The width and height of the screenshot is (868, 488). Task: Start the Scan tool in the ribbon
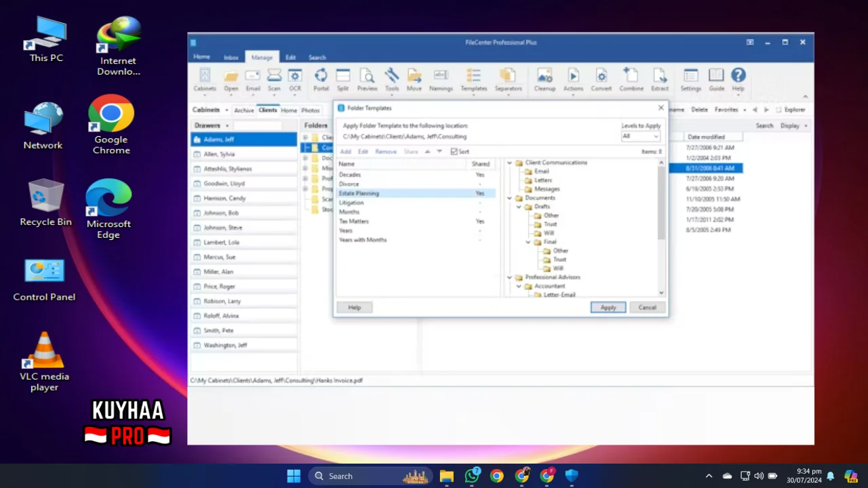click(274, 79)
